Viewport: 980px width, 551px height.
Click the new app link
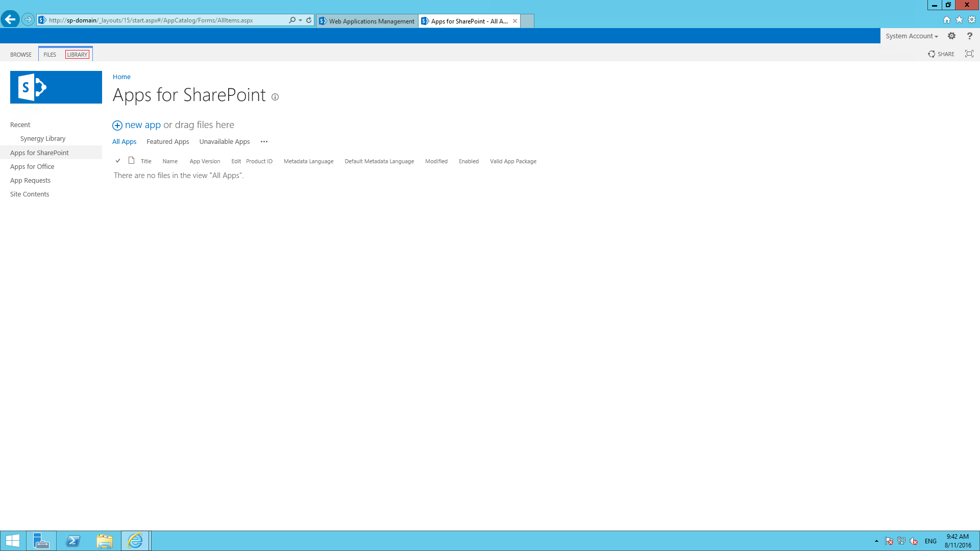(x=142, y=125)
